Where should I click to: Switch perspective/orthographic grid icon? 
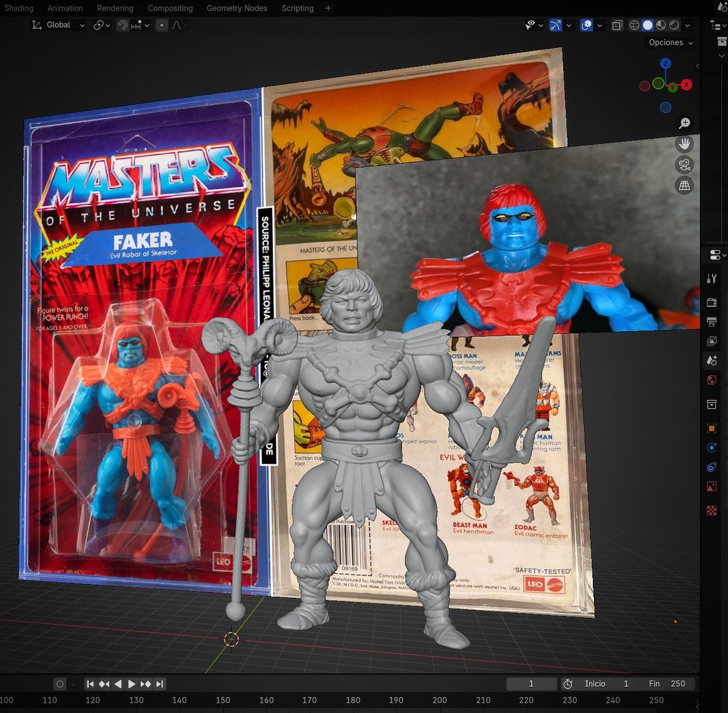pos(685,186)
